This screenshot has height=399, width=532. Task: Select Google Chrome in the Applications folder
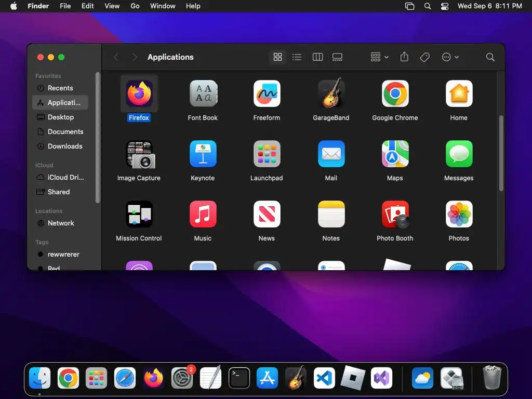pos(395,94)
